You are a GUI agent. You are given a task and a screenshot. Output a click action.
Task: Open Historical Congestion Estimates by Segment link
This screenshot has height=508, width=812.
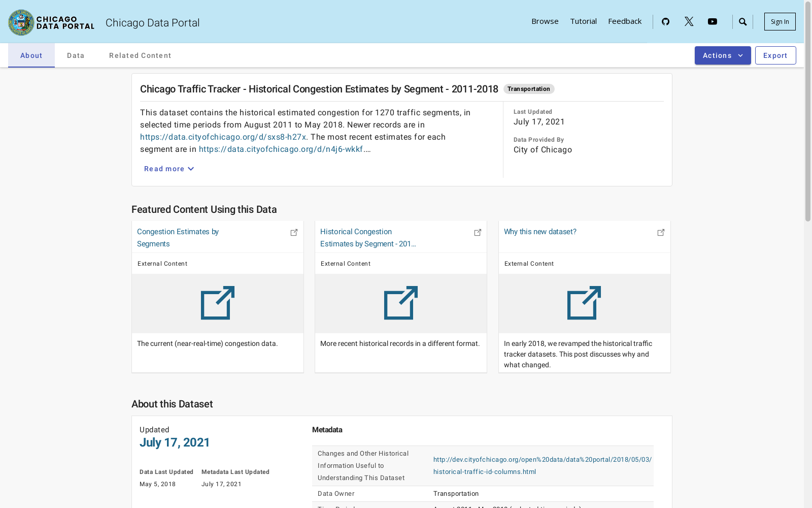[368, 238]
